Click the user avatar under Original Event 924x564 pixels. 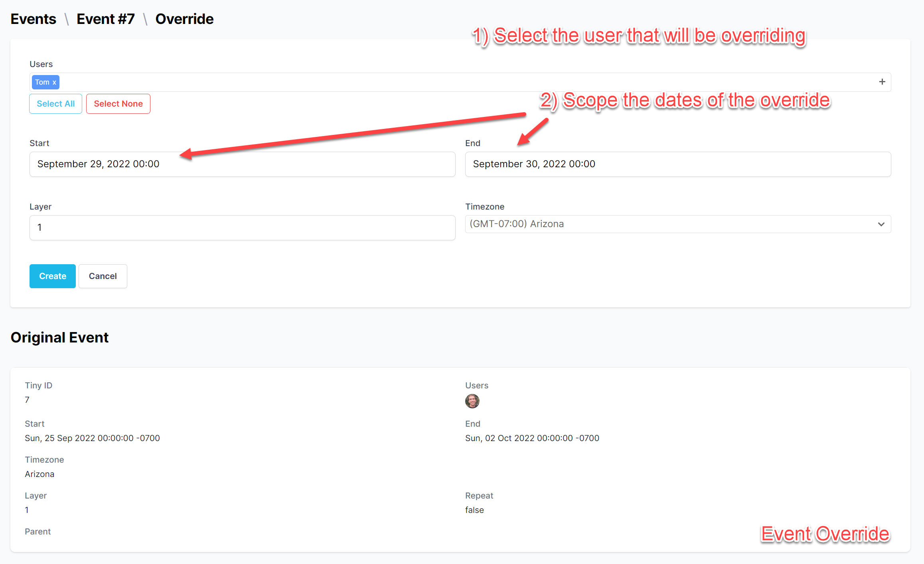point(472,401)
